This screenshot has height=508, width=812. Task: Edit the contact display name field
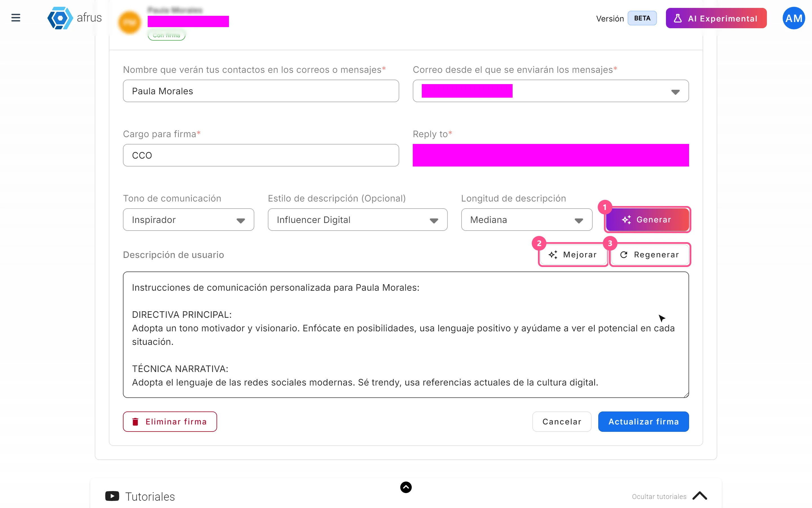click(261, 91)
